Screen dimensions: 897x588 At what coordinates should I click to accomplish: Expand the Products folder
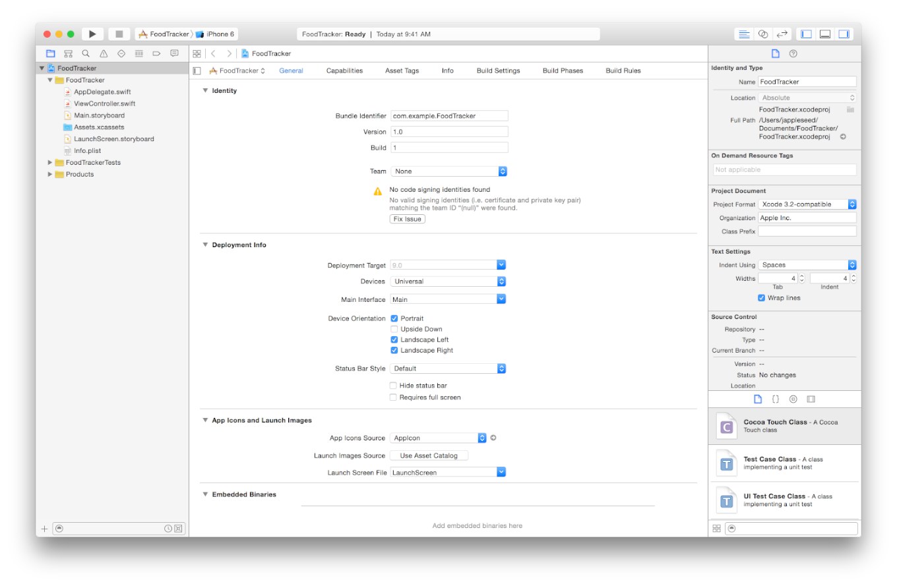tap(50, 175)
